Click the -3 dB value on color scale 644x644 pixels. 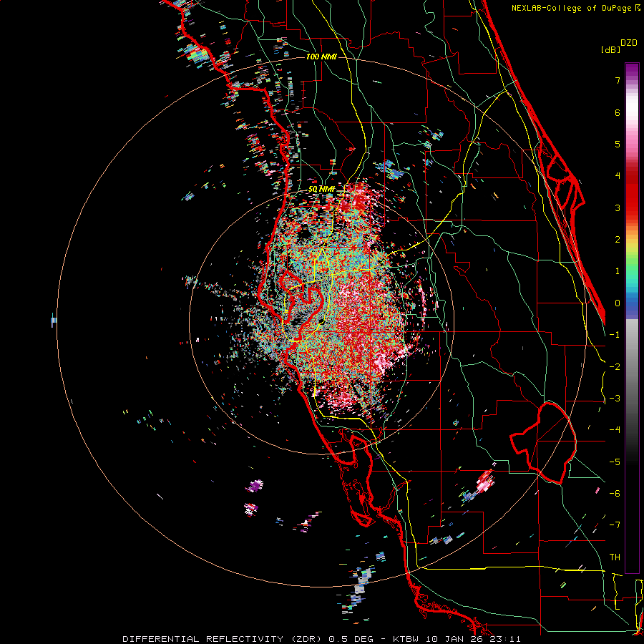point(615,399)
